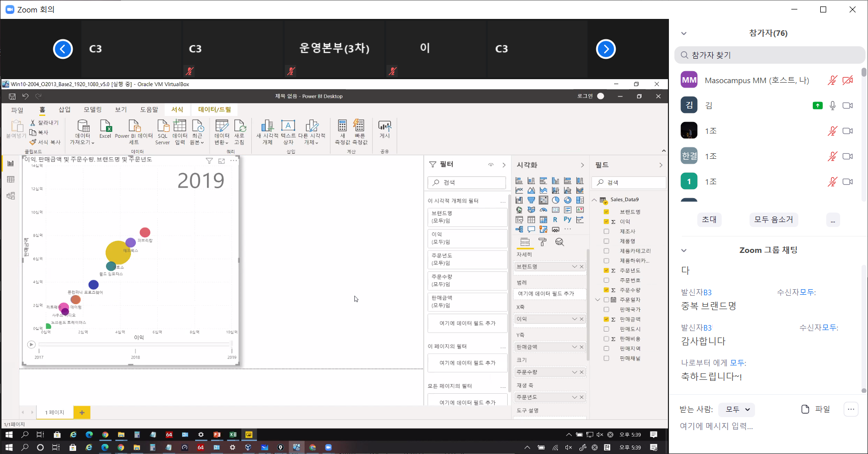Open the format paint-roller pane icon
The width and height of the screenshot is (868, 454).
pos(542,242)
